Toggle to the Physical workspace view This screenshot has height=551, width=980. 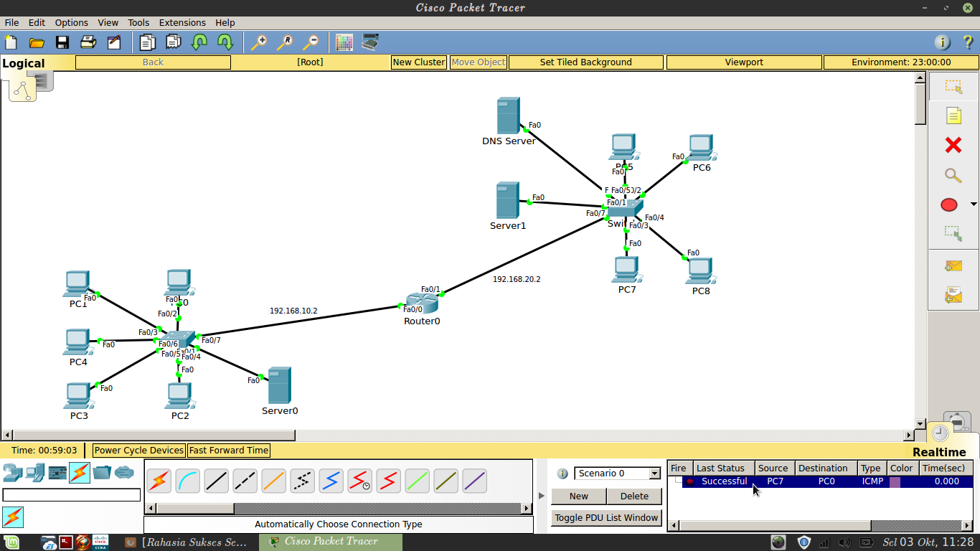pos(41,80)
